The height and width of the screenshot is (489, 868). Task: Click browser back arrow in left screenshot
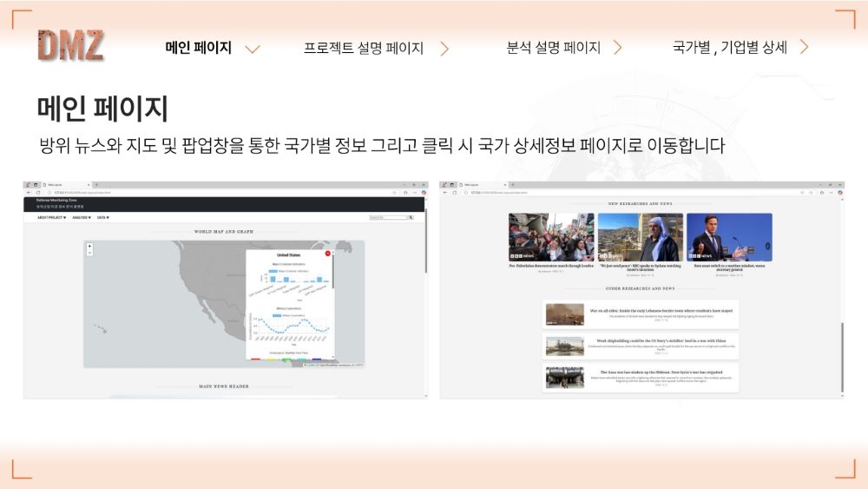[x=29, y=192]
